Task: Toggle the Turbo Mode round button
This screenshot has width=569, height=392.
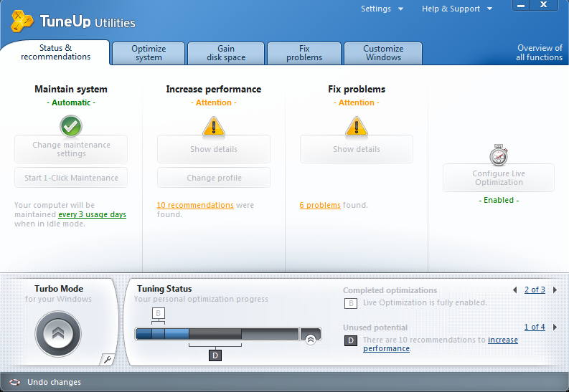Action: pos(58,334)
